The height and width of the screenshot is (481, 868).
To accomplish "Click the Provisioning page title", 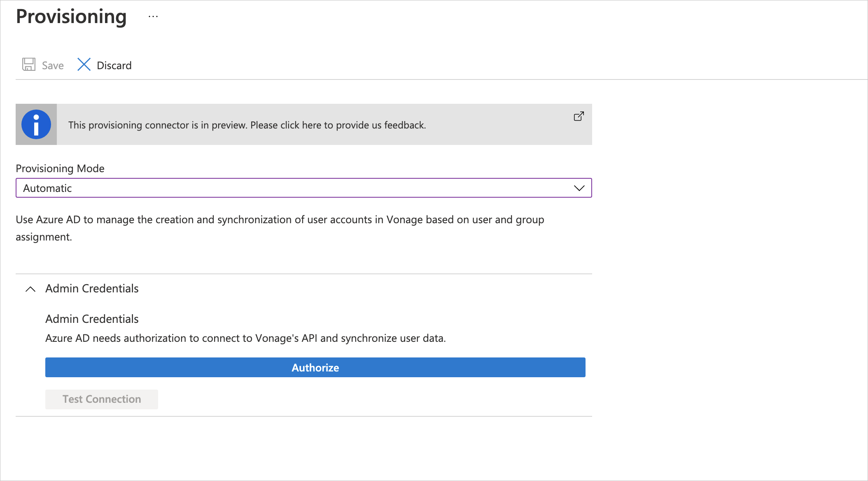I will pos(71,17).
